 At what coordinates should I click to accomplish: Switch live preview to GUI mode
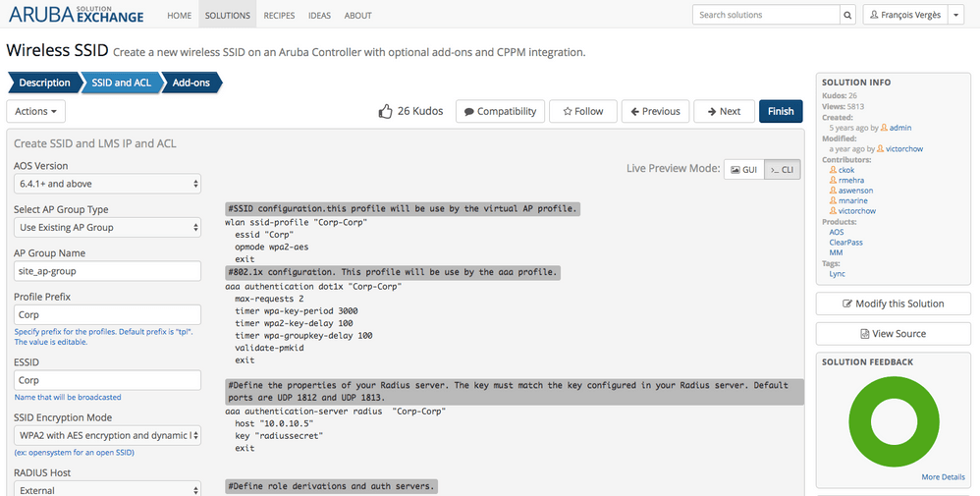[743, 170]
